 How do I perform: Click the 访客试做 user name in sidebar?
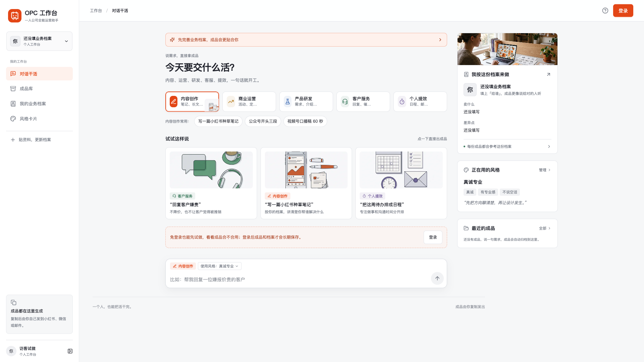pos(28,349)
